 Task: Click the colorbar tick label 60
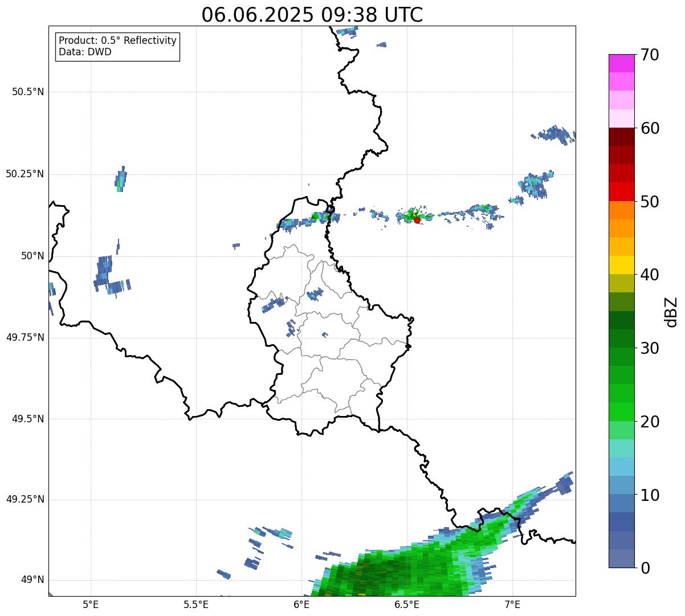pyautogui.click(x=650, y=128)
